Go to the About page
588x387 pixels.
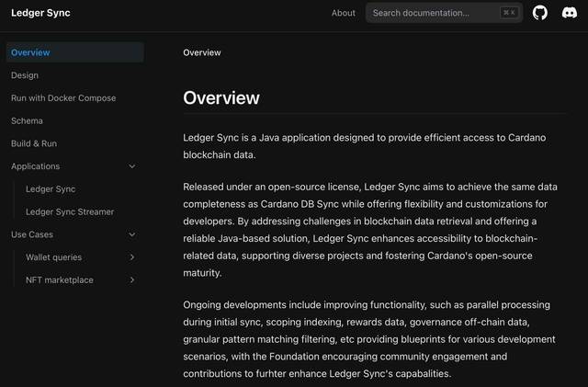[343, 13]
